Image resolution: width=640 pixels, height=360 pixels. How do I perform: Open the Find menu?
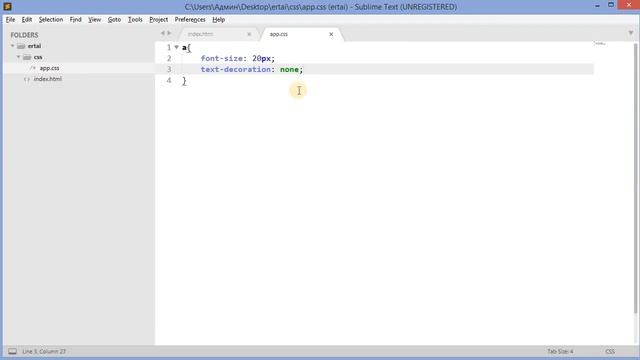[76, 20]
